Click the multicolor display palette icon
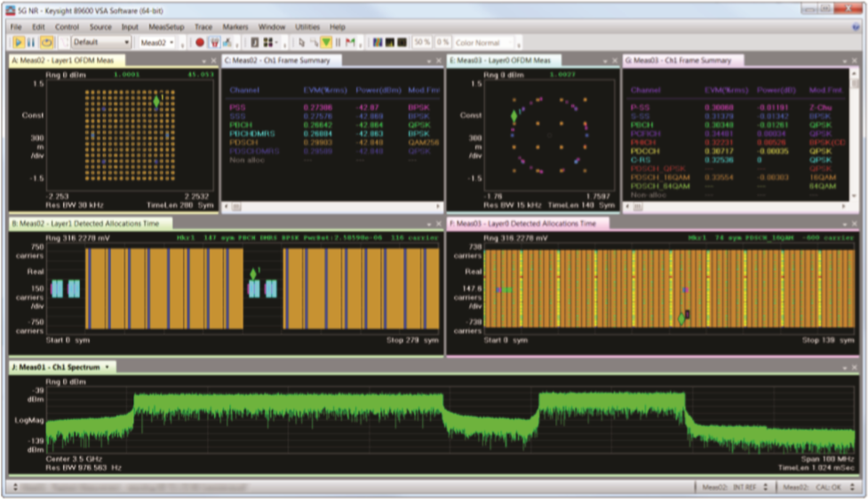 tap(378, 42)
